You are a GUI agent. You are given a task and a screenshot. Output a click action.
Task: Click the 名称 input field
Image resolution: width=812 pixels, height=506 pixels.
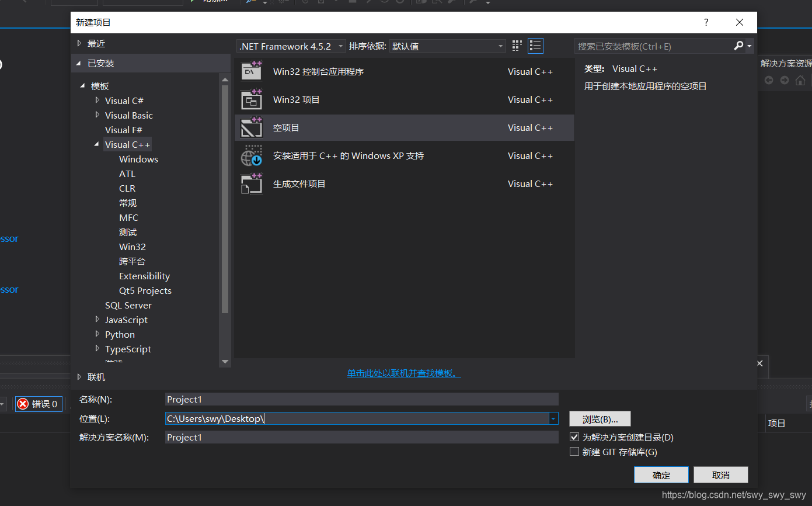pos(361,399)
